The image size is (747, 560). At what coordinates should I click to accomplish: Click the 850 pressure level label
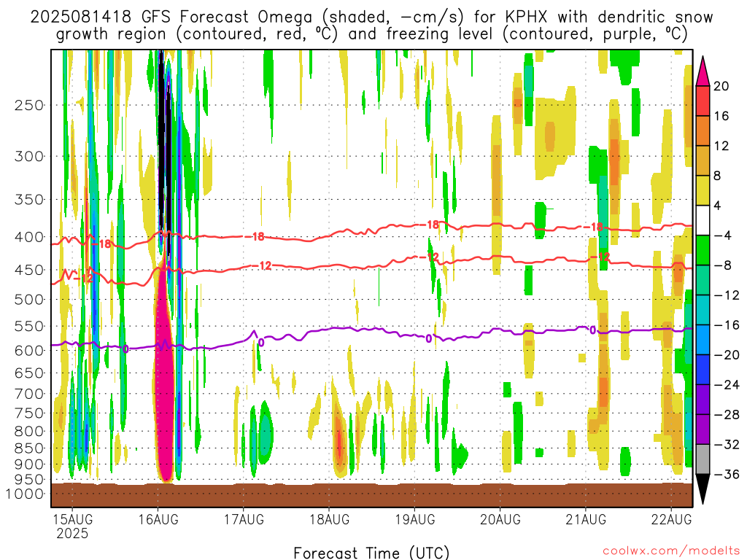[29, 448]
